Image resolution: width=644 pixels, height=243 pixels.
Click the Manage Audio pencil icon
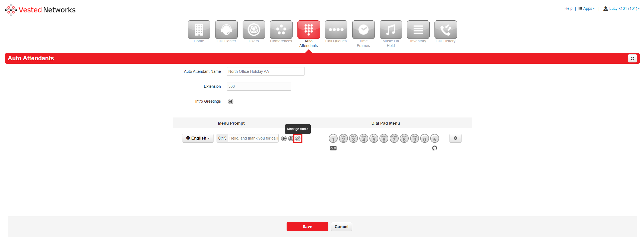(x=298, y=138)
